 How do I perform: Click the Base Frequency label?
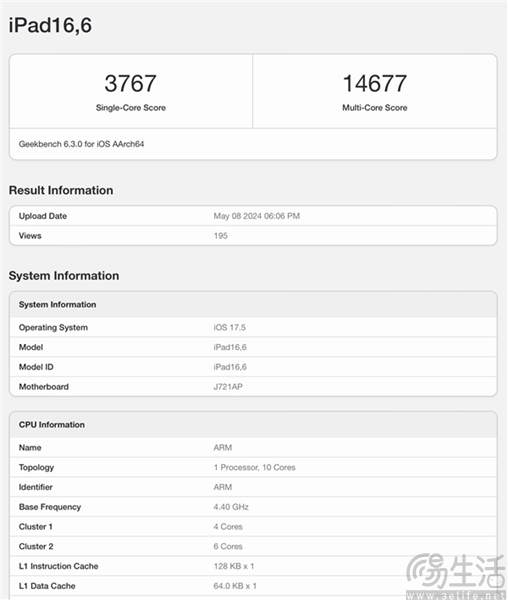(x=50, y=507)
